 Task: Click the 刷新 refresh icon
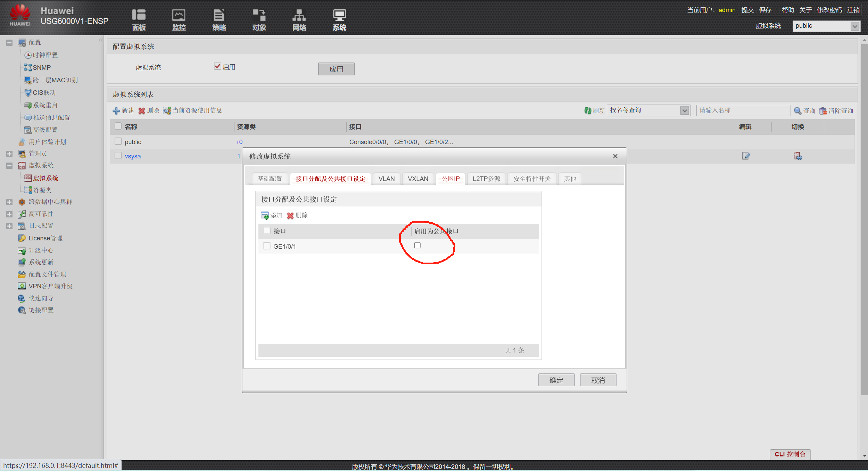point(588,110)
